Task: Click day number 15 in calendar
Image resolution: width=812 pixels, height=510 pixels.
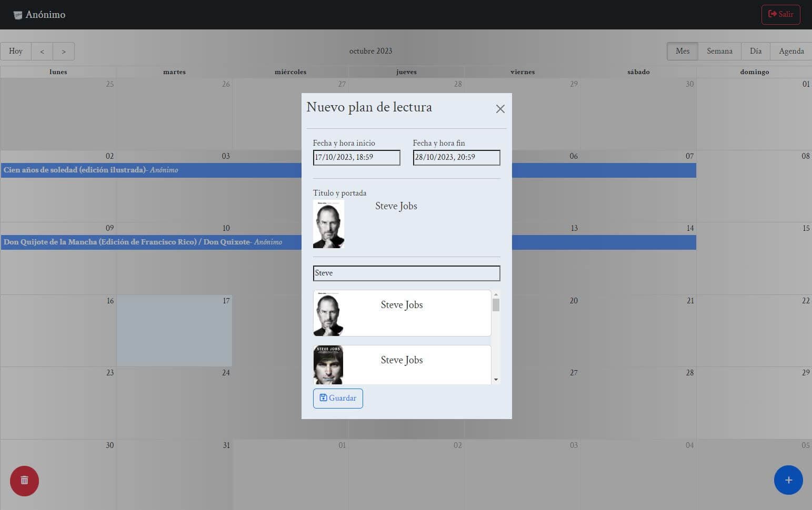Action: click(806, 229)
